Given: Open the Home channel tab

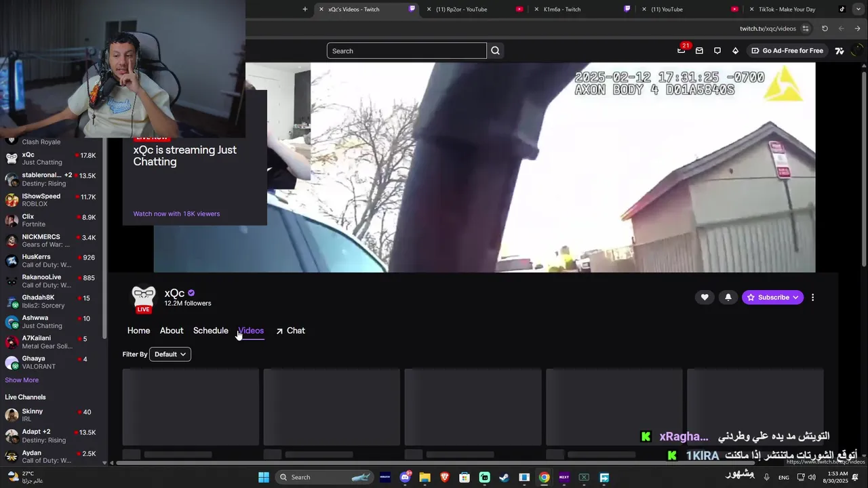Looking at the screenshot, I should (138, 331).
